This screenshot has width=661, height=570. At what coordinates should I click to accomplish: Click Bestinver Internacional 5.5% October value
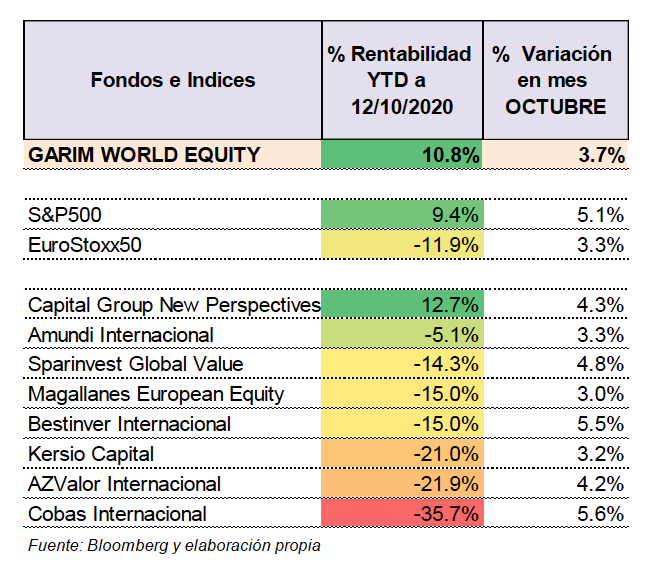600,424
